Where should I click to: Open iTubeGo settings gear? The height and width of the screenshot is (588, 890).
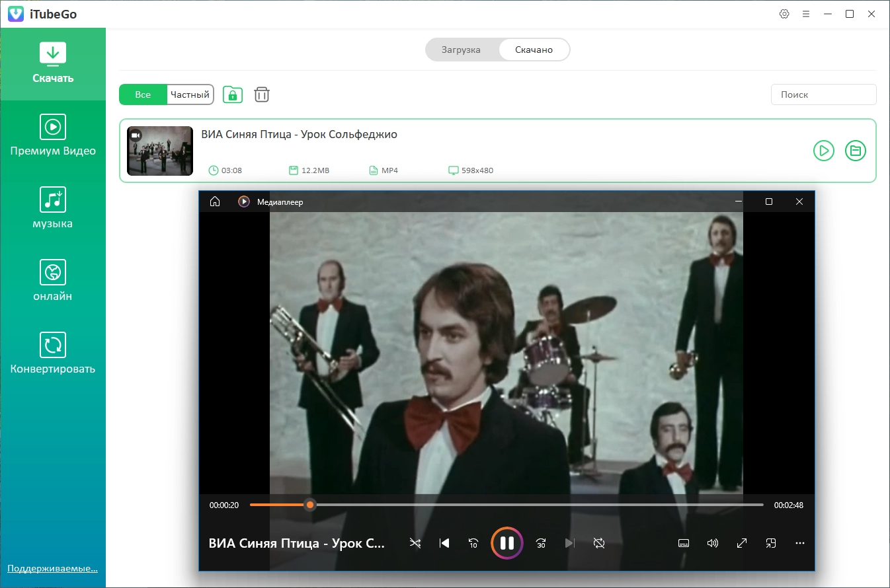[785, 14]
